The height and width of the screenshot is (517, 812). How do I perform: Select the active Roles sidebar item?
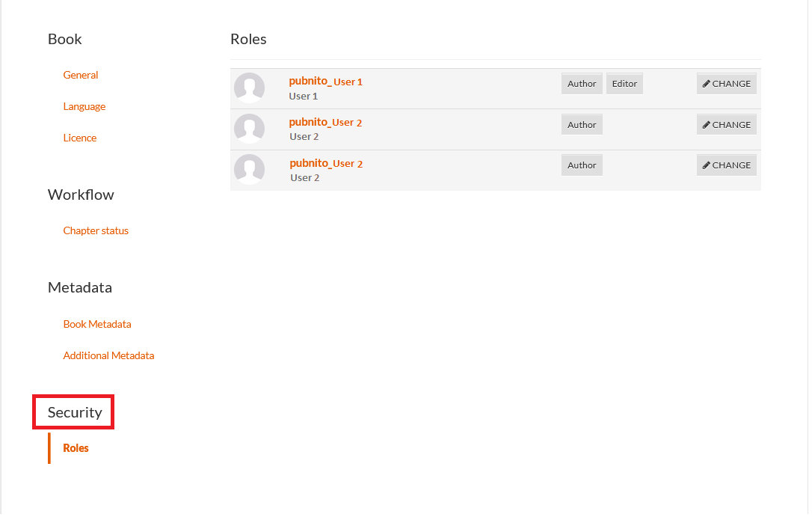tap(76, 448)
